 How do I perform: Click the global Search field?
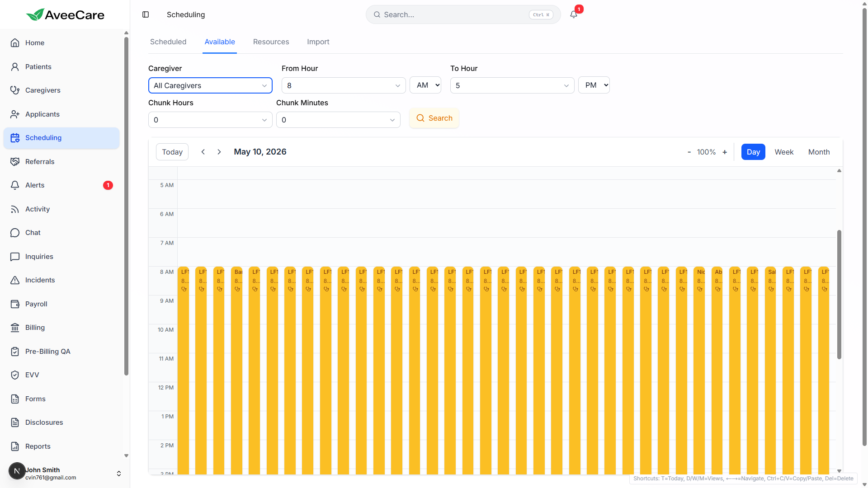[463, 14]
